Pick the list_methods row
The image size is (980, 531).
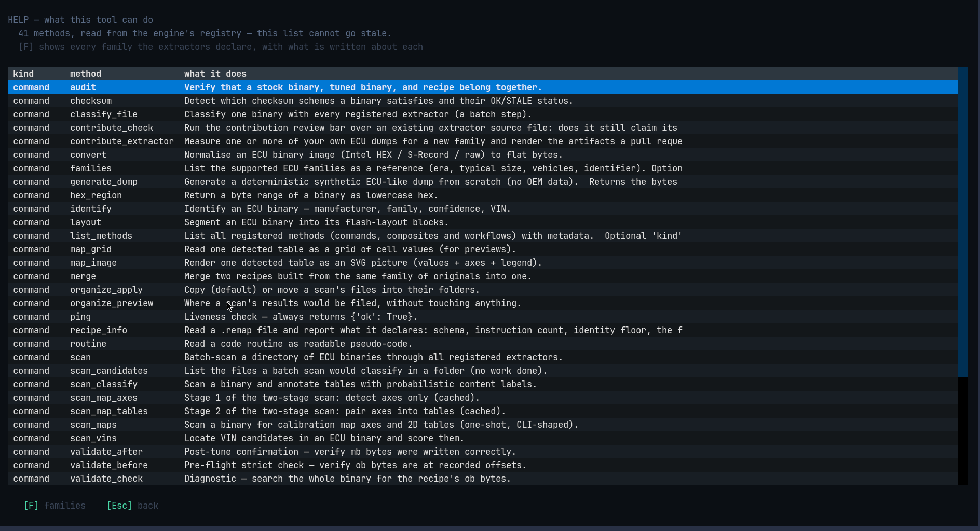tap(483, 236)
